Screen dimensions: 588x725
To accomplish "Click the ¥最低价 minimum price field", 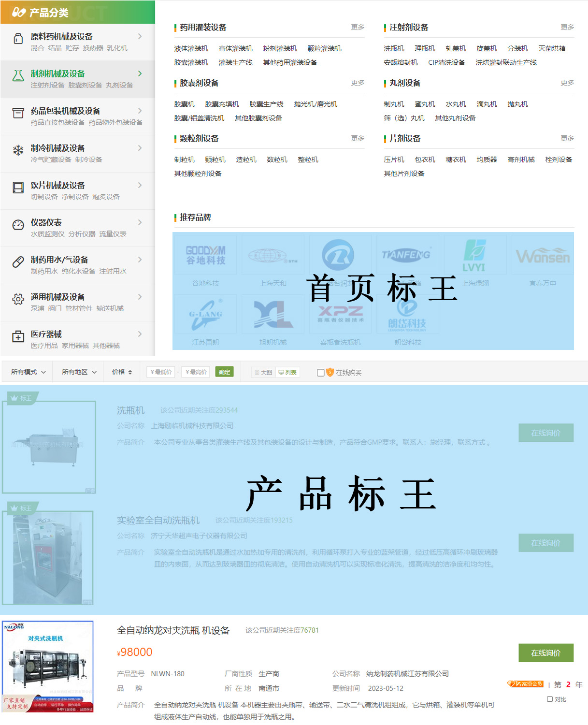I will tap(161, 372).
